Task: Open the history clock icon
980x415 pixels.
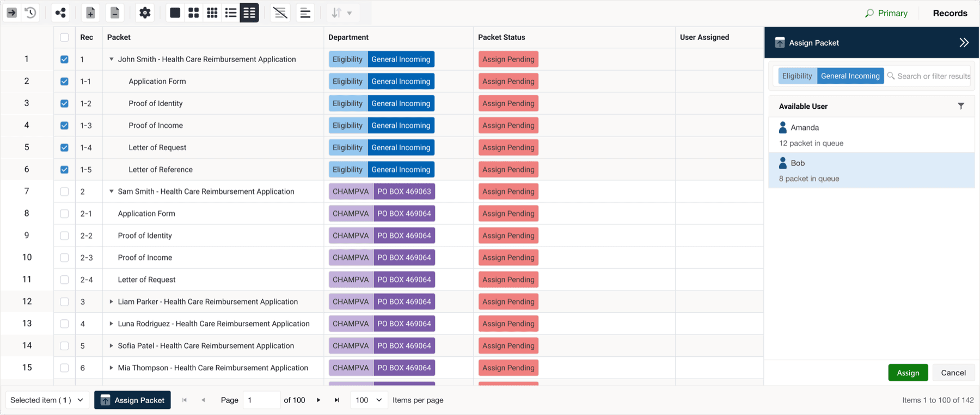Action: click(x=30, y=13)
